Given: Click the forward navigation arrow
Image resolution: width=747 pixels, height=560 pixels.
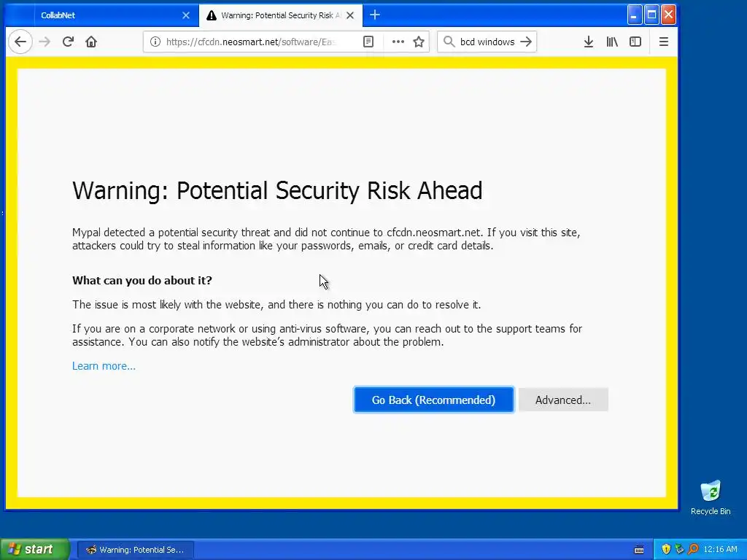Looking at the screenshot, I should click(x=44, y=42).
